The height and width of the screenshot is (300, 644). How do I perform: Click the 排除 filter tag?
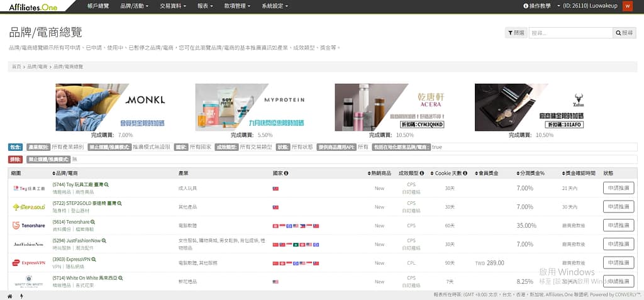(15, 160)
